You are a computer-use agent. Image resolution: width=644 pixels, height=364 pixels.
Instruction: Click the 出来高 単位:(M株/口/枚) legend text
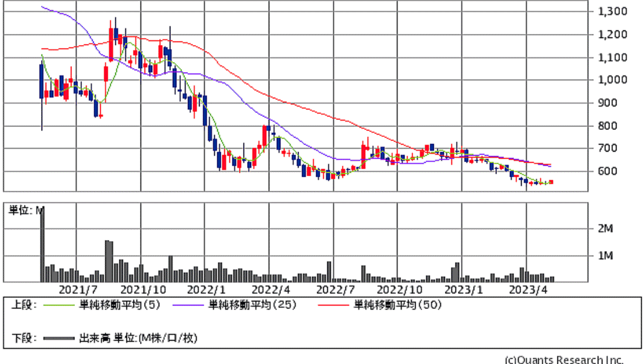pos(138,338)
